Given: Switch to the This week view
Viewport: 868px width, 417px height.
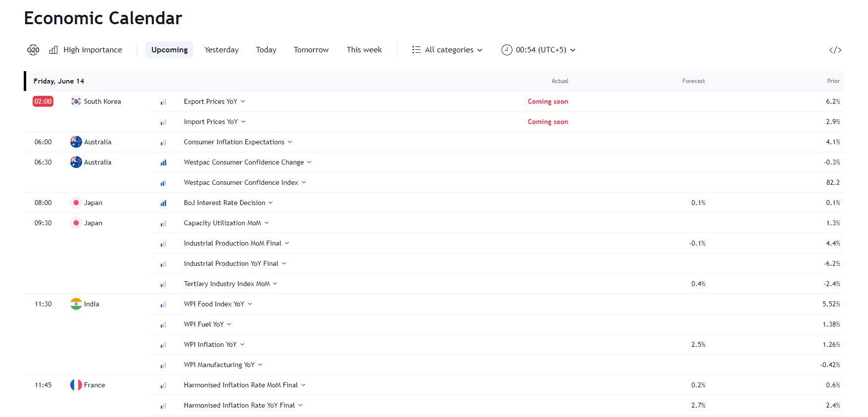Looking at the screenshot, I should coord(364,50).
